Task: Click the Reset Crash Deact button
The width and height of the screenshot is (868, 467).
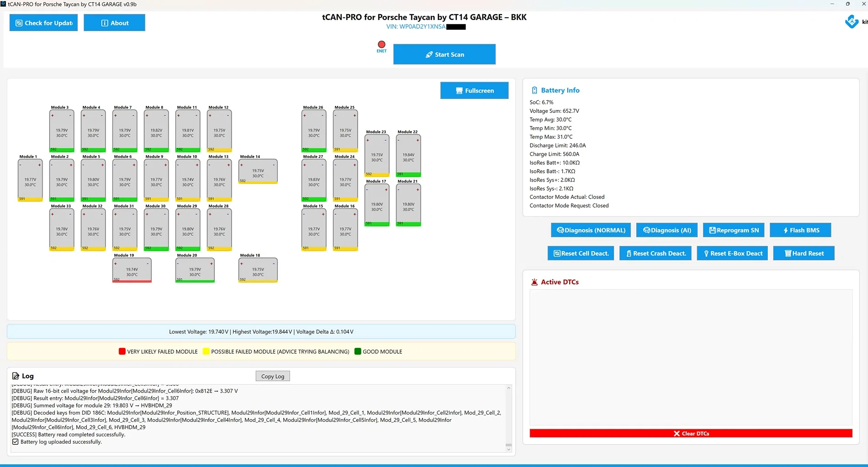Action: pyautogui.click(x=655, y=253)
